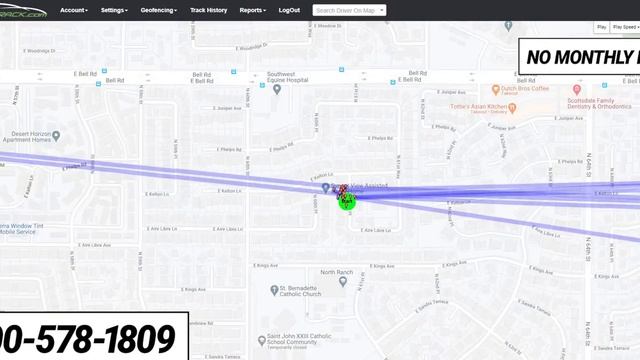Click Saint John XXIII Catholic School pin
Screen dimensions: 640x360
(262, 340)
